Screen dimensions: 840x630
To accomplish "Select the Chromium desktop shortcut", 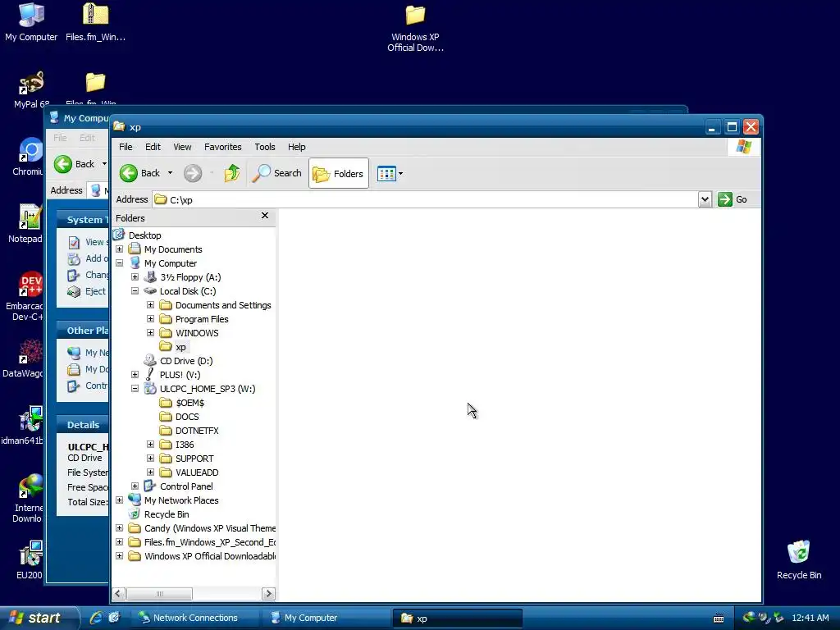I will (x=28, y=157).
